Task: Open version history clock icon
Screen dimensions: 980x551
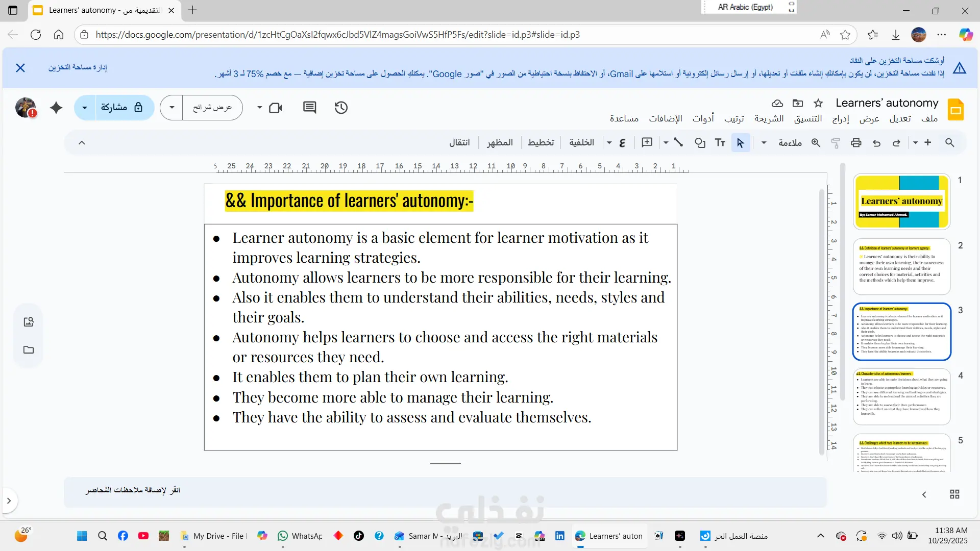Action: click(341, 108)
